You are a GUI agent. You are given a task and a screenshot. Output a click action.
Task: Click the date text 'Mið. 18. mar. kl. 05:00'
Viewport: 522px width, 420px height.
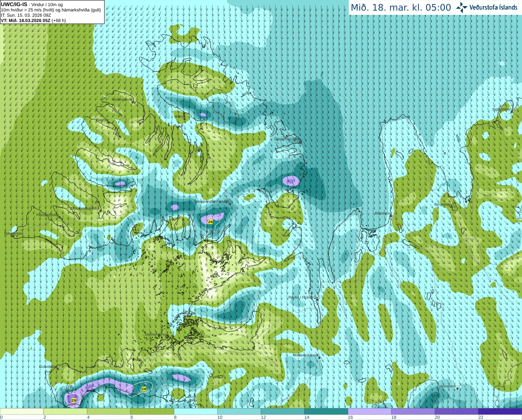(401, 8)
